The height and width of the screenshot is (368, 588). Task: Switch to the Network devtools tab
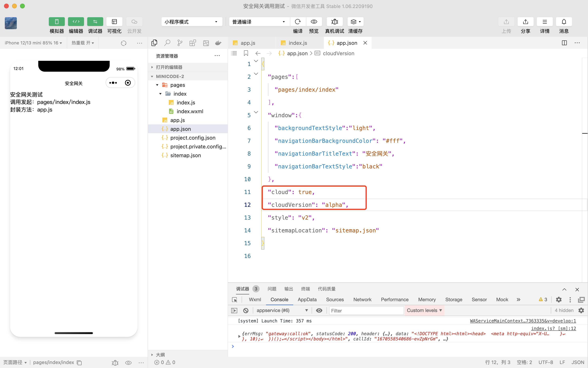click(x=362, y=300)
